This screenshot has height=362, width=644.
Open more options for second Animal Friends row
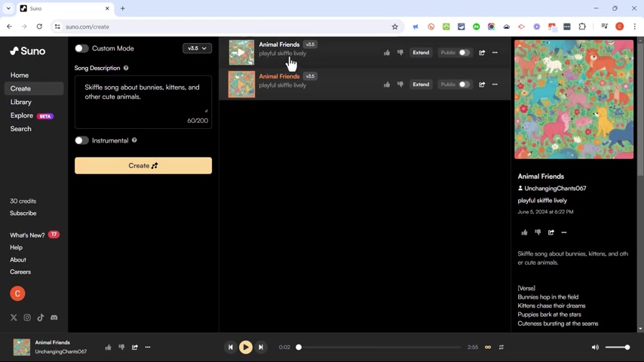coord(495,84)
